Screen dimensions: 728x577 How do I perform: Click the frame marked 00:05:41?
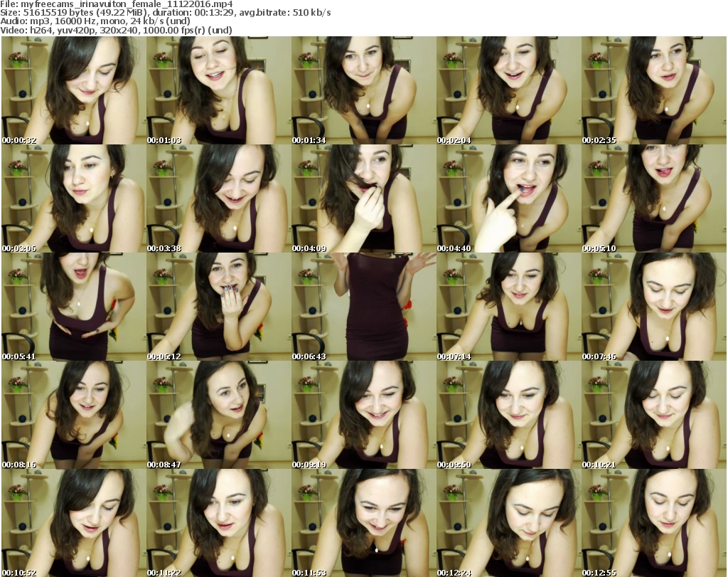73,307
